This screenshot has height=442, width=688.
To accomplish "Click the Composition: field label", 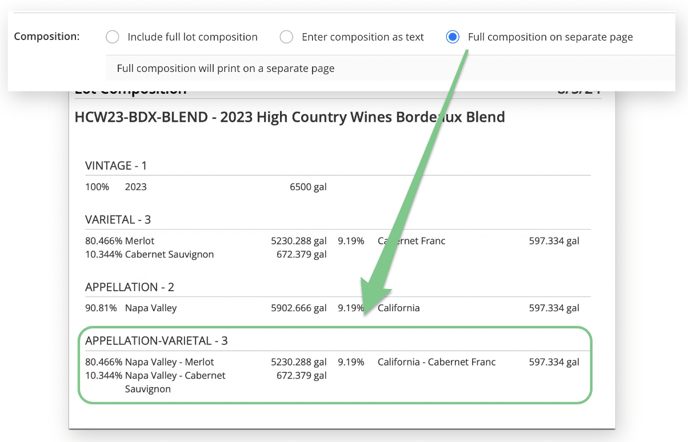I will click(x=47, y=36).
